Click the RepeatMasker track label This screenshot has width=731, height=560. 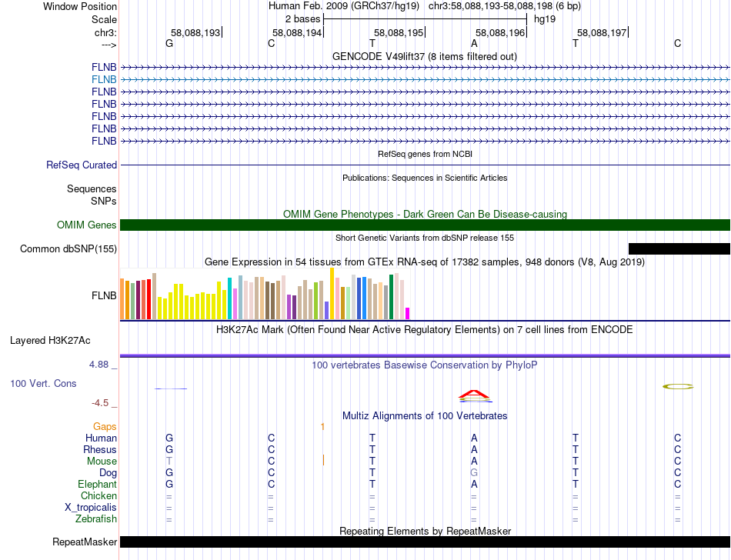coord(85,542)
